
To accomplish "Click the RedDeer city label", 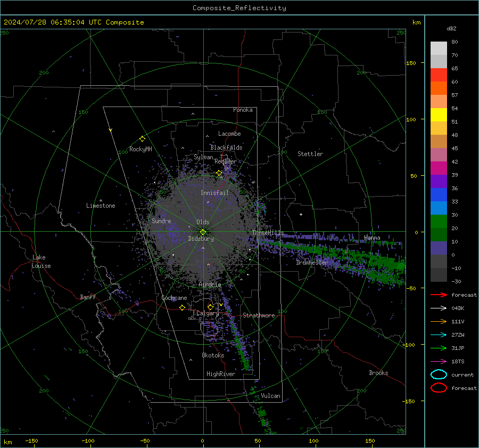I will point(226,161).
